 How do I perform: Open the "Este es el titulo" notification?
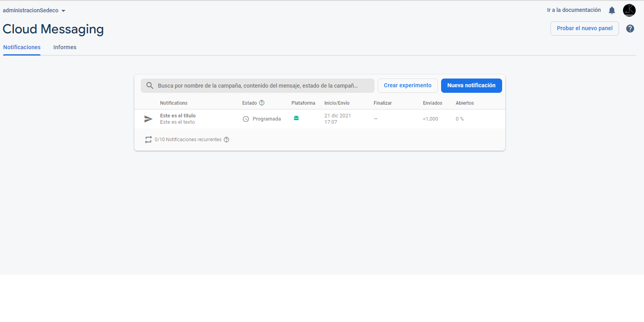[178, 116]
